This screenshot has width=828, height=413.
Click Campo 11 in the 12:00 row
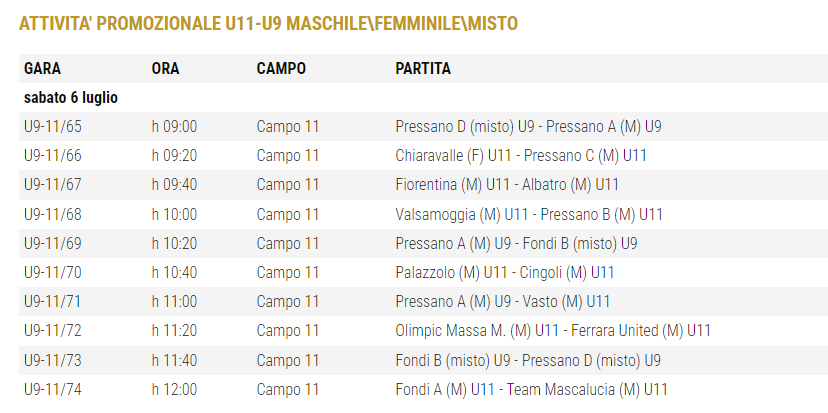pyautogui.click(x=288, y=390)
